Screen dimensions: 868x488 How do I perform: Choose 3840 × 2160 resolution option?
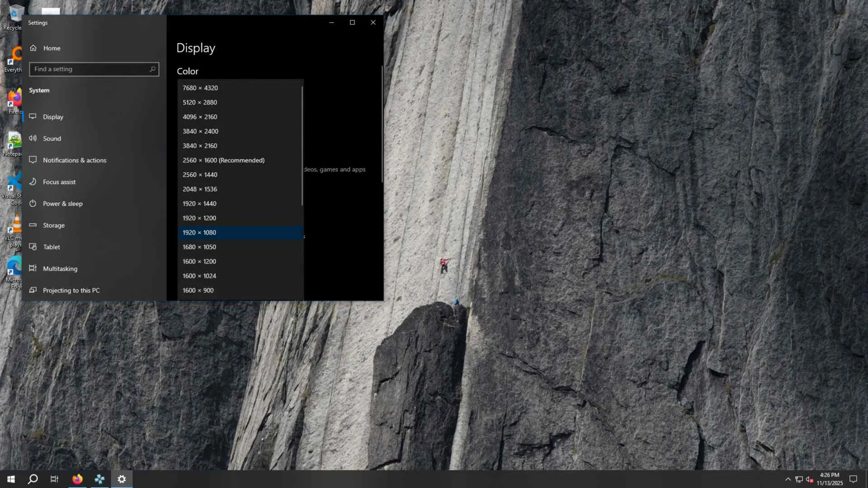pyautogui.click(x=200, y=146)
